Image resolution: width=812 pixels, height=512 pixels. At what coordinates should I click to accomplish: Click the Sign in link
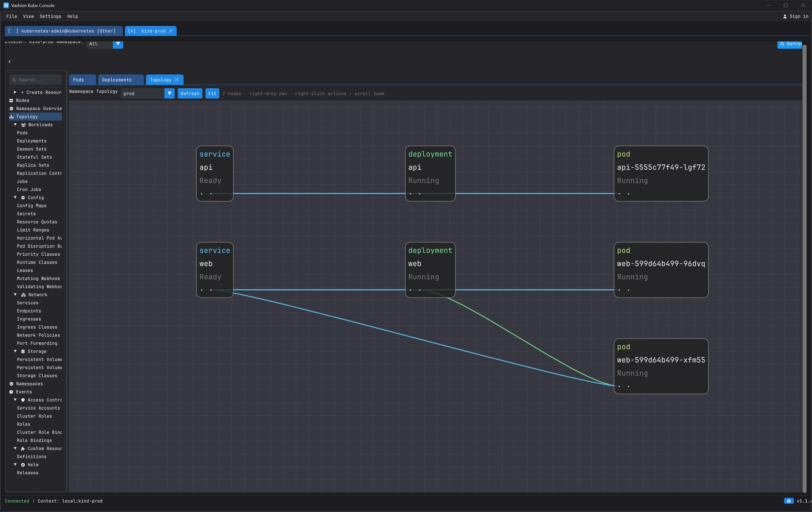pyautogui.click(x=796, y=16)
